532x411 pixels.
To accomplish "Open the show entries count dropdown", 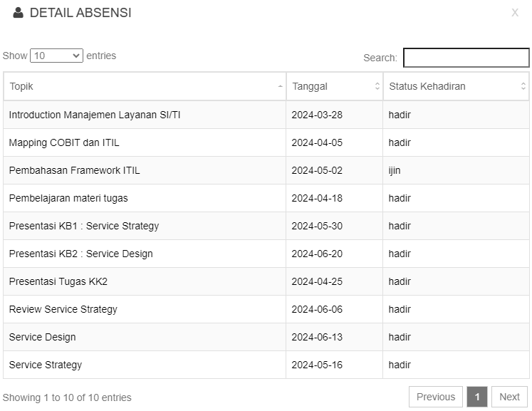I will 56,56.
